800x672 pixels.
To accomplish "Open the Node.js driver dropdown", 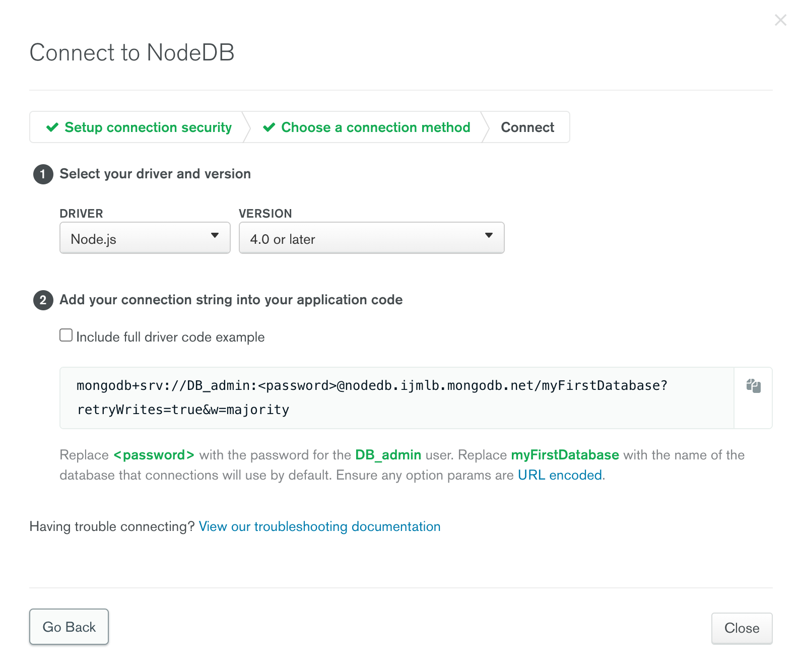I will [x=145, y=238].
